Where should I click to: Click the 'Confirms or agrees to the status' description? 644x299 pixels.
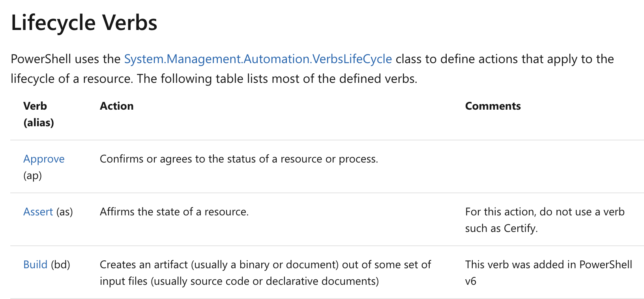[239, 159]
